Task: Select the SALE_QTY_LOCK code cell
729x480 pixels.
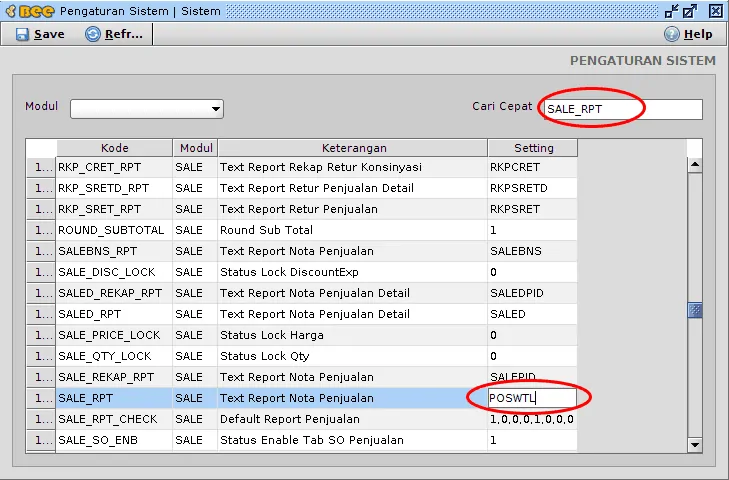Action: tap(114, 356)
